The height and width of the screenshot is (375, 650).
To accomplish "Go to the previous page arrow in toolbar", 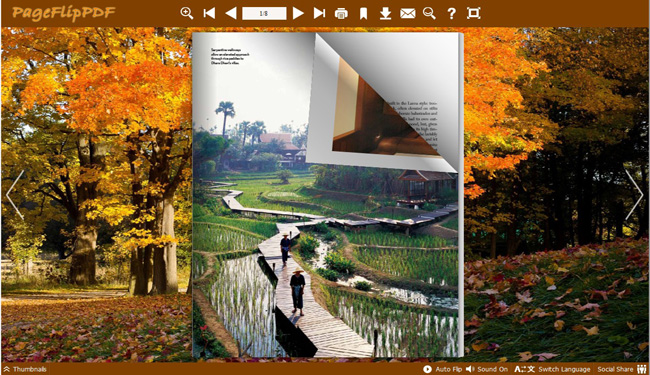I will tap(231, 13).
